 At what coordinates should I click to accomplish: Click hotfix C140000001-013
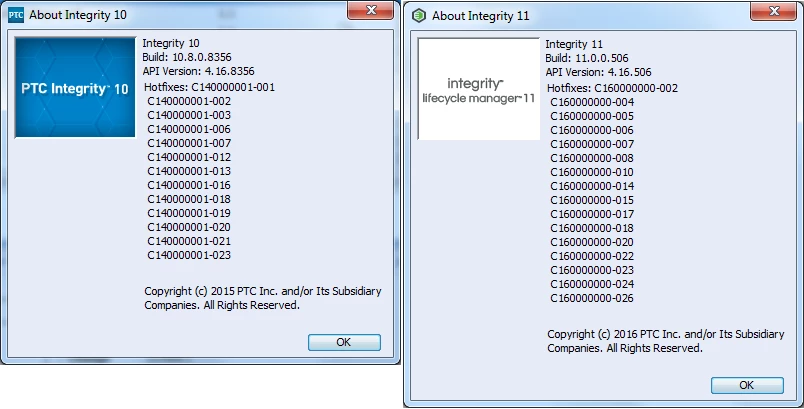[189, 171]
